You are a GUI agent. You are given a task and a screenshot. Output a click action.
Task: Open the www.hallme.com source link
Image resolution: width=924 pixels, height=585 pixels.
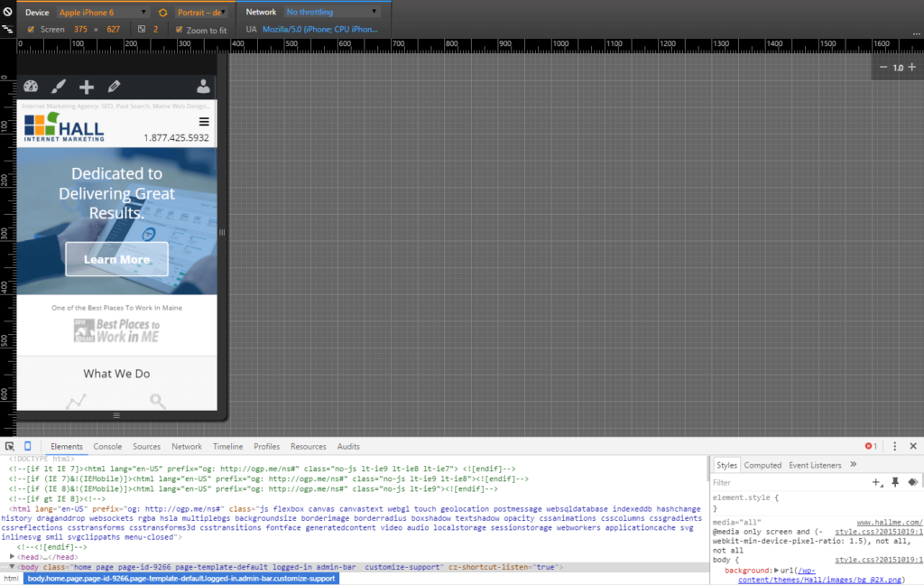(890, 523)
